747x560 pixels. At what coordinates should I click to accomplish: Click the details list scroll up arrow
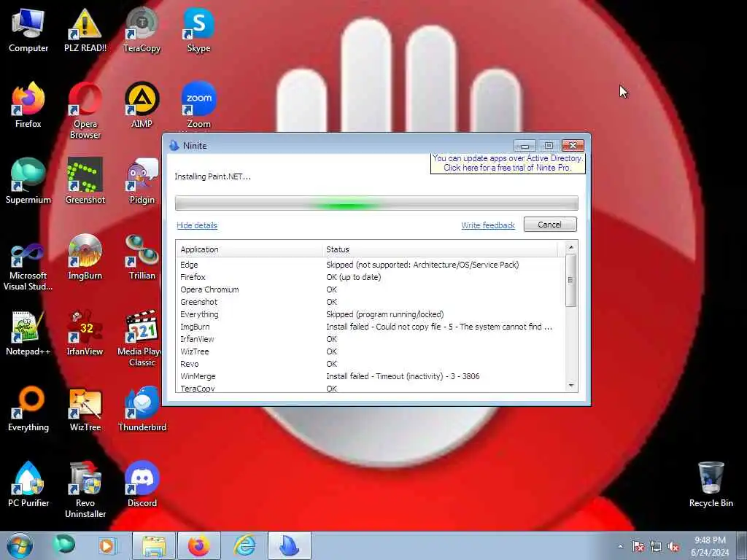[571, 248]
